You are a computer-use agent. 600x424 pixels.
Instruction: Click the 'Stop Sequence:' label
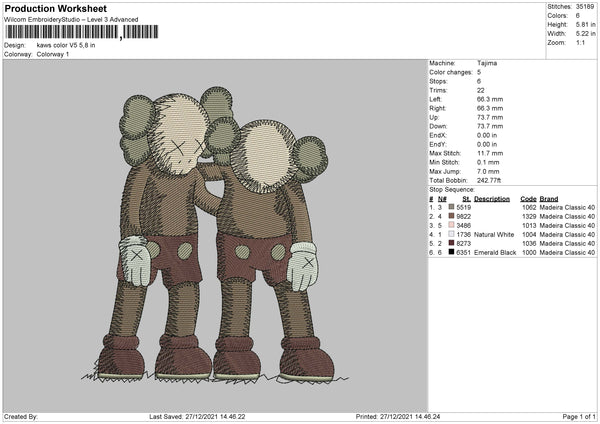(452, 189)
